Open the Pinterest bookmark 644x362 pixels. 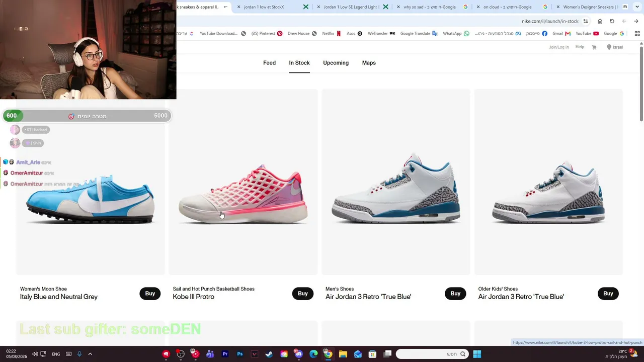pyautogui.click(x=267, y=34)
